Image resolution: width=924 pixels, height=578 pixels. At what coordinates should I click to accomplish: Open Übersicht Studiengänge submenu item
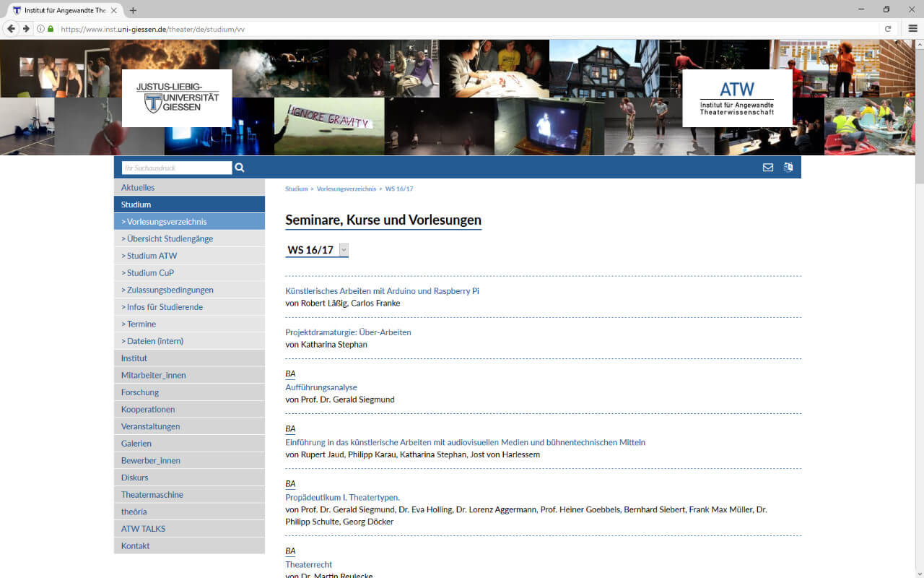pos(189,238)
